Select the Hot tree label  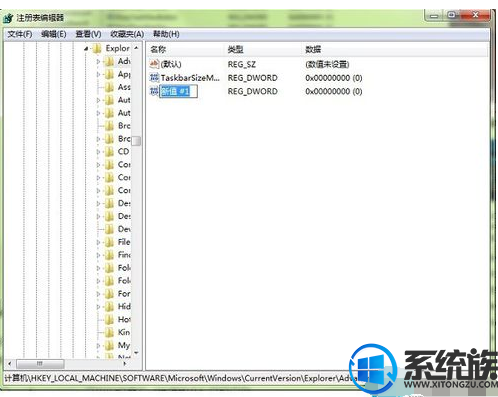coord(124,320)
